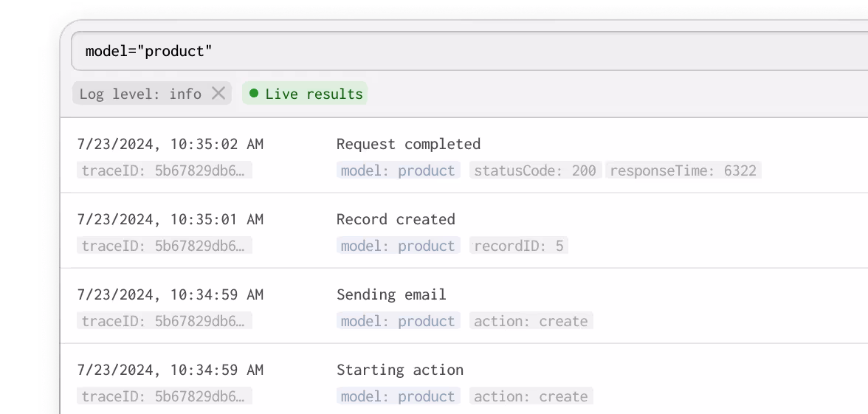Click model: product tag in Request completed row
This screenshot has width=868, height=414.
point(399,170)
